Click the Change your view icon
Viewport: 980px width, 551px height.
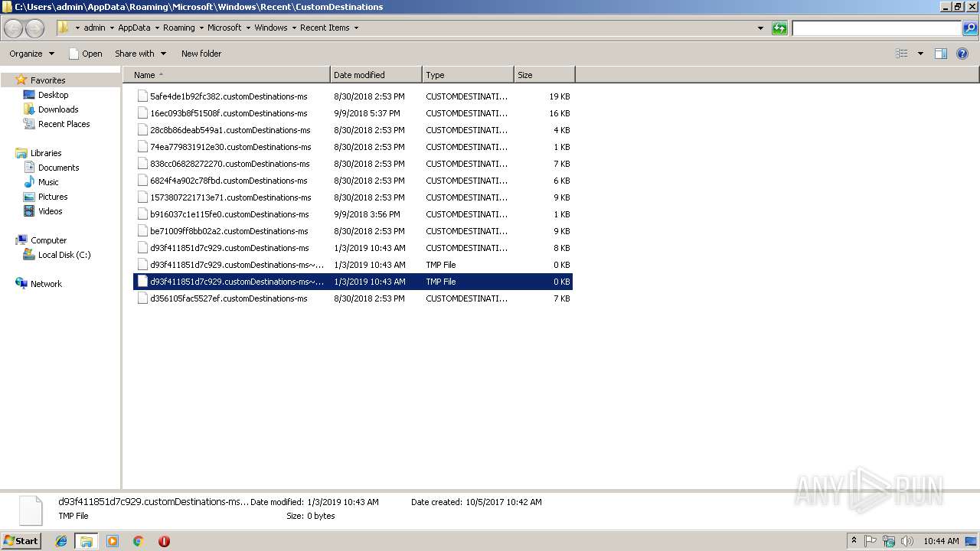pyautogui.click(x=902, y=54)
